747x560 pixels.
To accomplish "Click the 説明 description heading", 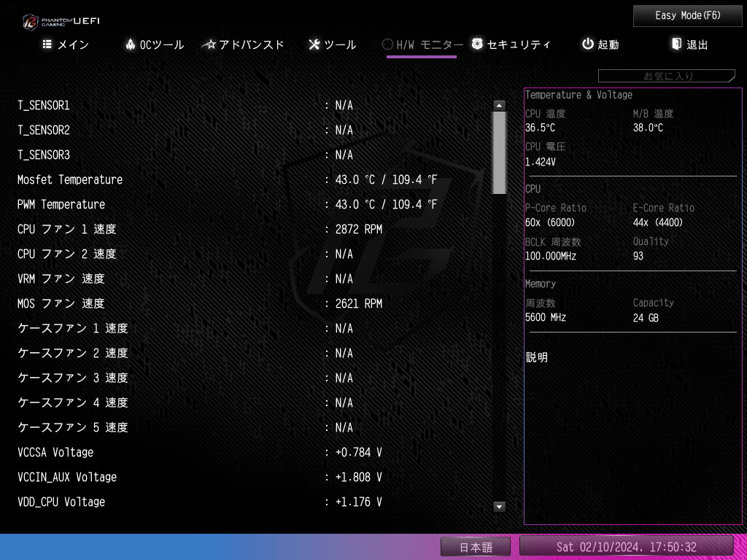I will [536, 357].
